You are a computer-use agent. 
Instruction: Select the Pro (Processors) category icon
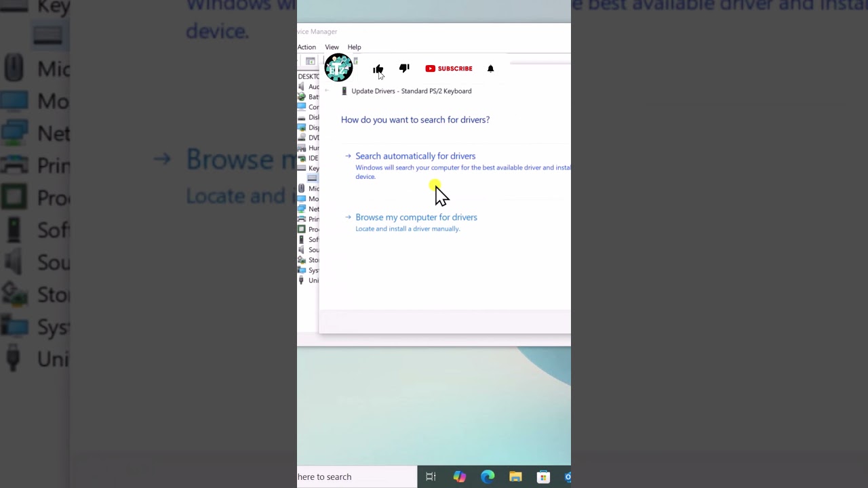301,229
